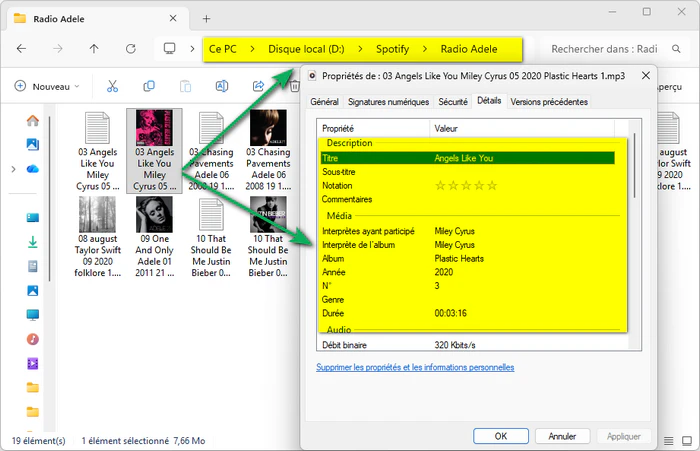Click the Sous-titre property row

[x=467, y=172]
